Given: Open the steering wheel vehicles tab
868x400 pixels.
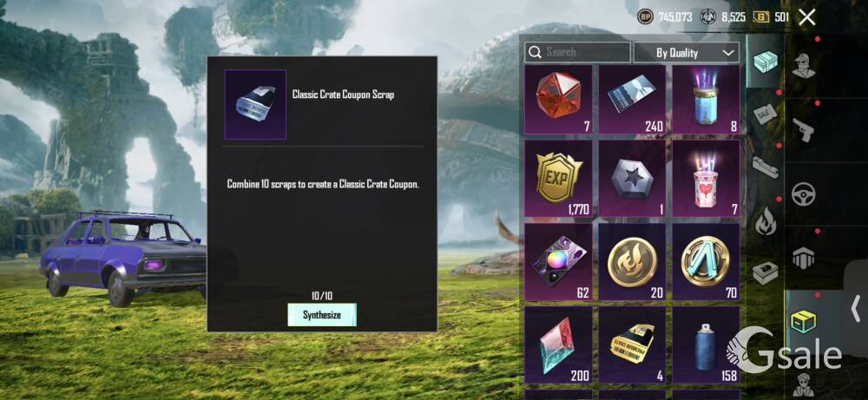Looking at the screenshot, I should tap(804, 194).
